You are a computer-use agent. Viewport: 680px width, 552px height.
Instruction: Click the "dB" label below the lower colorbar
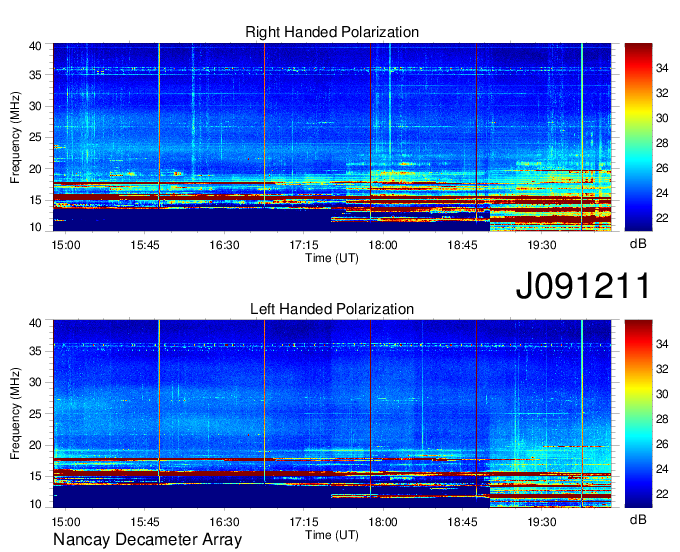[638, 519]
